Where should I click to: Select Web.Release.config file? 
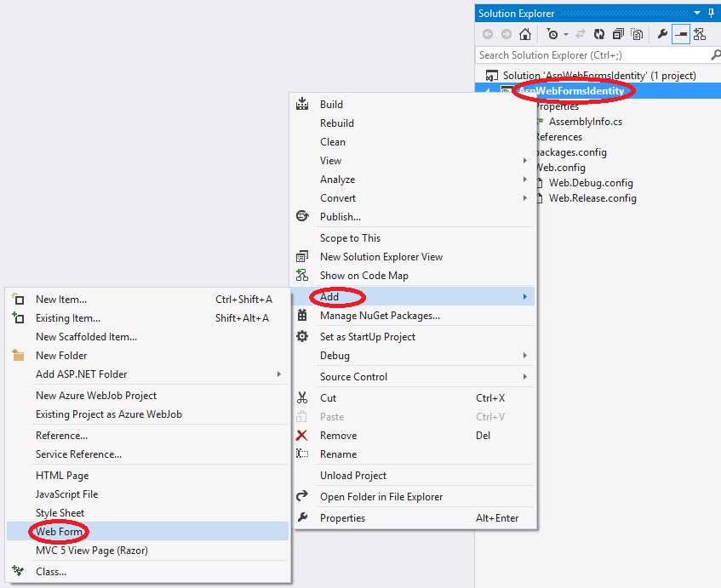(592, 198)
